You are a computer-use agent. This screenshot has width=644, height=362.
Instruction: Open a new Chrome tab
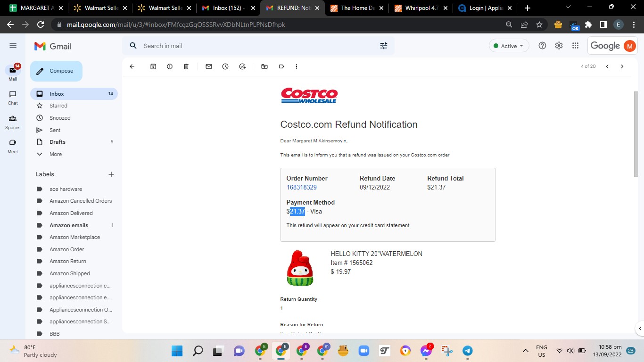click(527, 8)
